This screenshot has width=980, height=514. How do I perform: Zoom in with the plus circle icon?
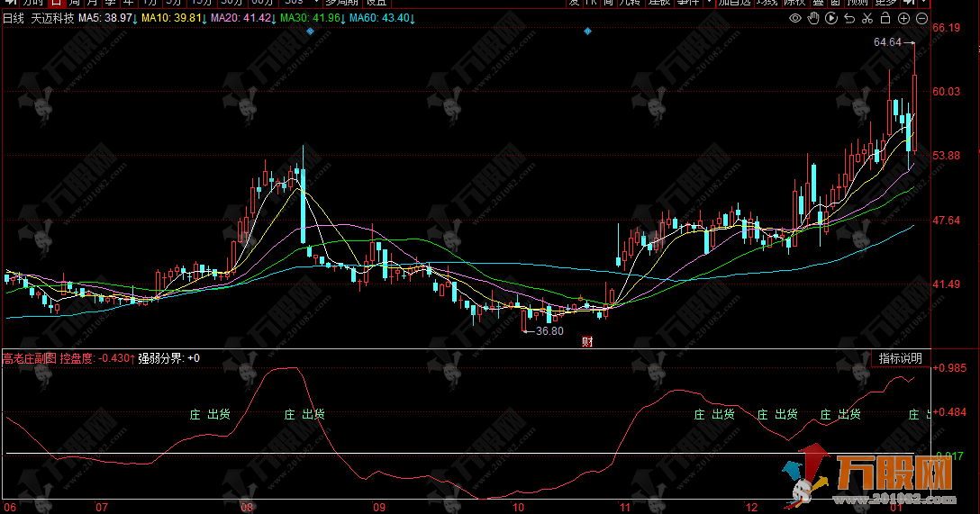(904, 18)
